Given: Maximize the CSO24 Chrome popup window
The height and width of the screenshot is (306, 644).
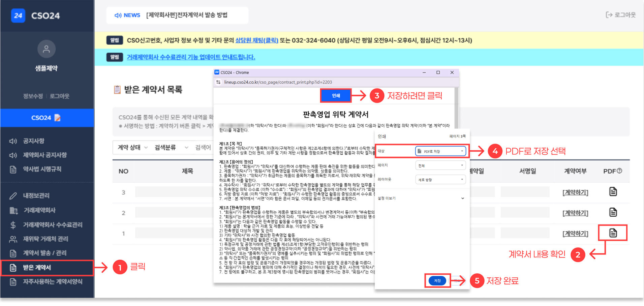Looking at the screenshot, I should coord(438,72).
